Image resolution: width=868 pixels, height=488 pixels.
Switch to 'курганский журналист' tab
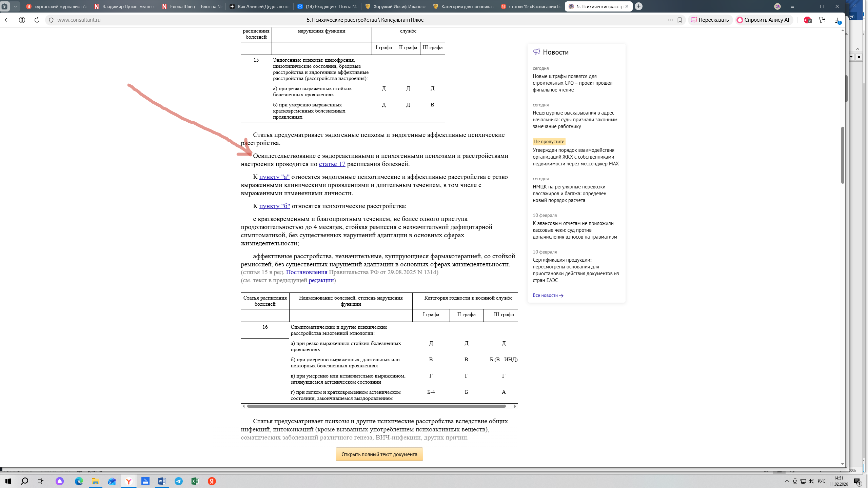[56, 6]
